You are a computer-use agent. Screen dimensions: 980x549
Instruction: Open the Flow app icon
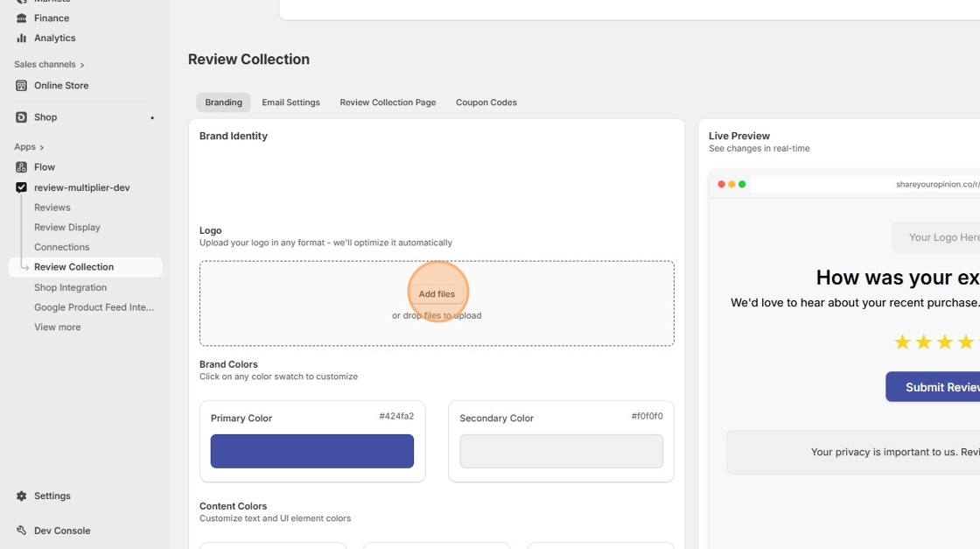[x=22, y=167]
